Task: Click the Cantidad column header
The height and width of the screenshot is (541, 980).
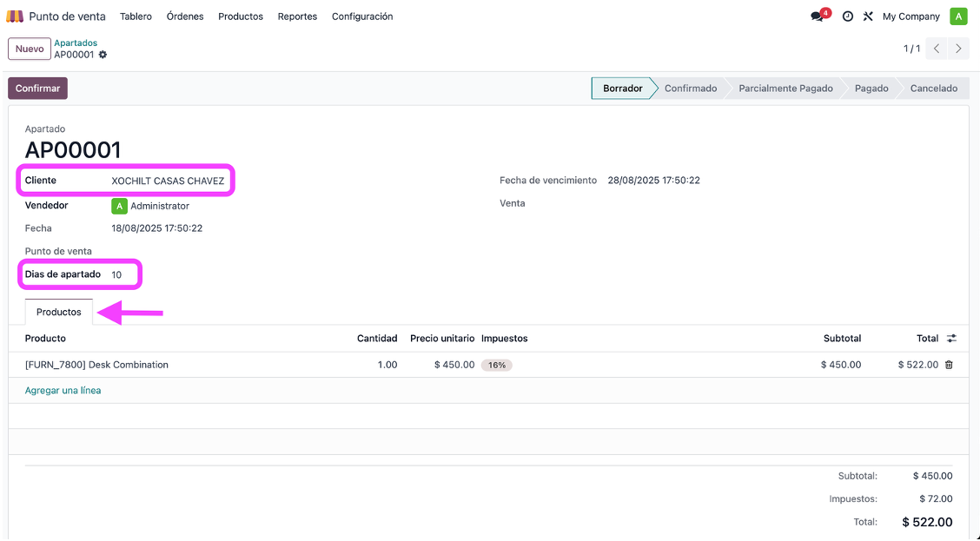Action: (x=377, y=339)
